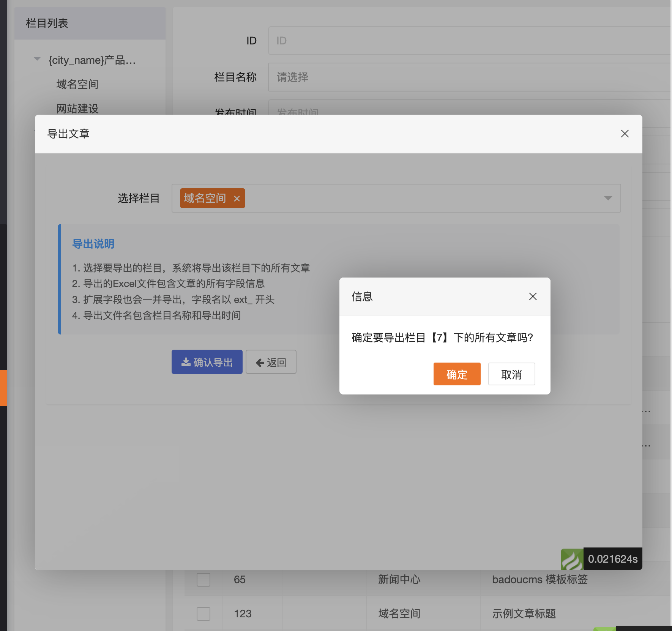The width and height of the screenshot is (672, 631).
Task: Click the back arrow icon in 返回 button
Action: tap(260, 362)
